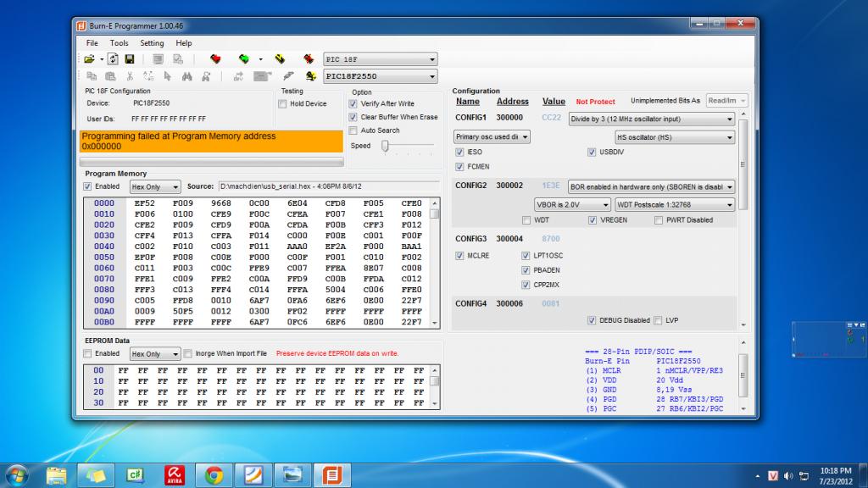The image size is (868, 488).
Task: Open the Setting menu
Action: pos(152,42)
